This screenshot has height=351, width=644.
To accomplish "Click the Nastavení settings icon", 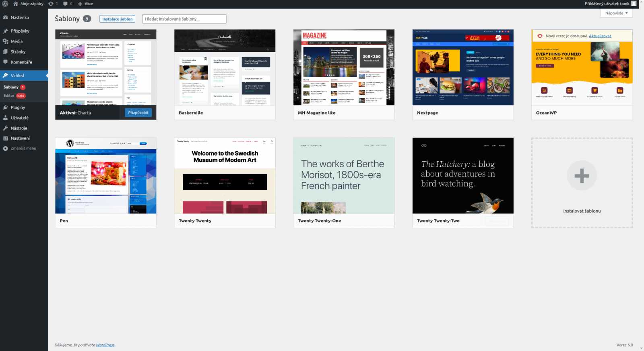I will click(x=5, y=138).
